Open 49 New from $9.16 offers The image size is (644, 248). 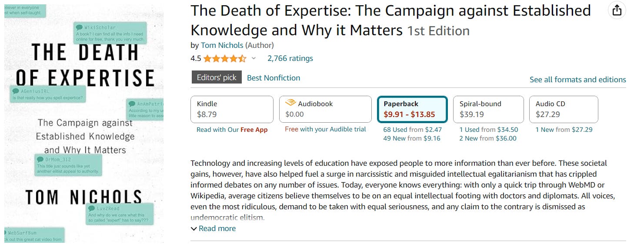coord(411,138)
